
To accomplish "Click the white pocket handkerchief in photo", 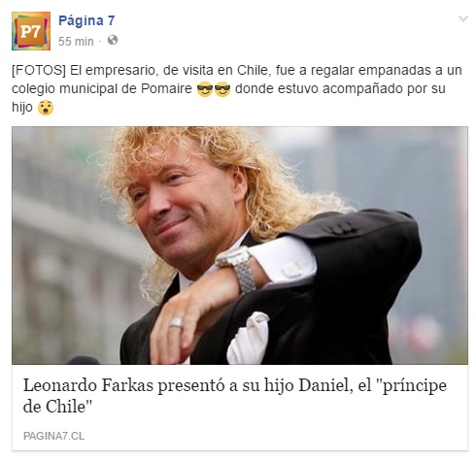I will (x=249, y=339).
